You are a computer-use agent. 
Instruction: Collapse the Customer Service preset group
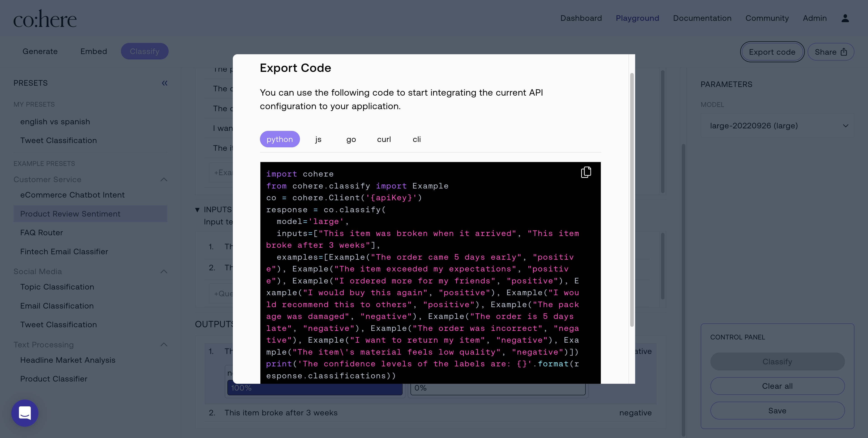(x=164, y=180)
